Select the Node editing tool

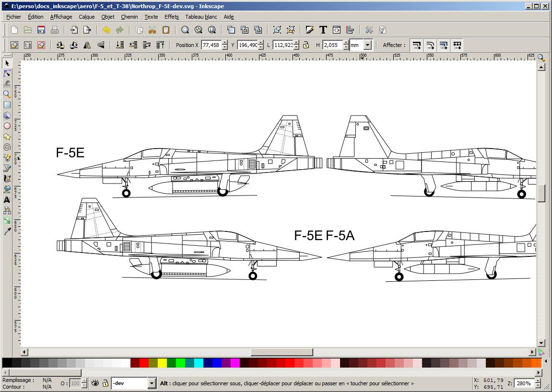pos(7,73)
